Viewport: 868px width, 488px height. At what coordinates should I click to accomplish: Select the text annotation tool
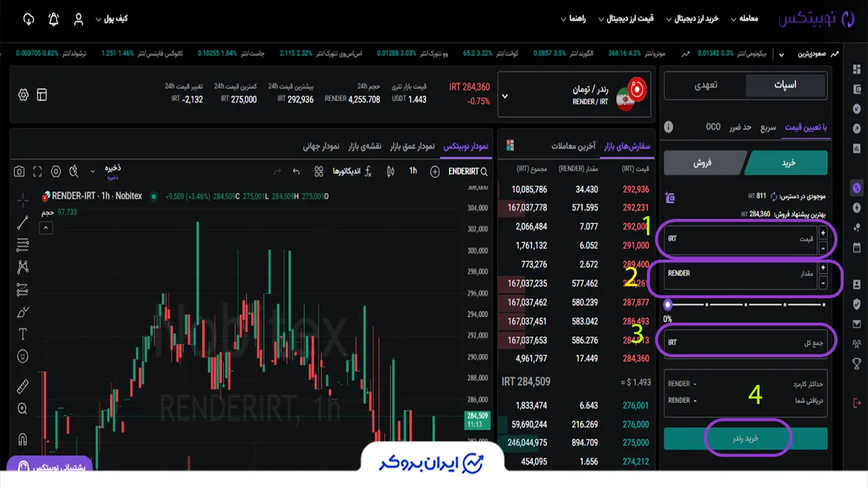[23, 334]
